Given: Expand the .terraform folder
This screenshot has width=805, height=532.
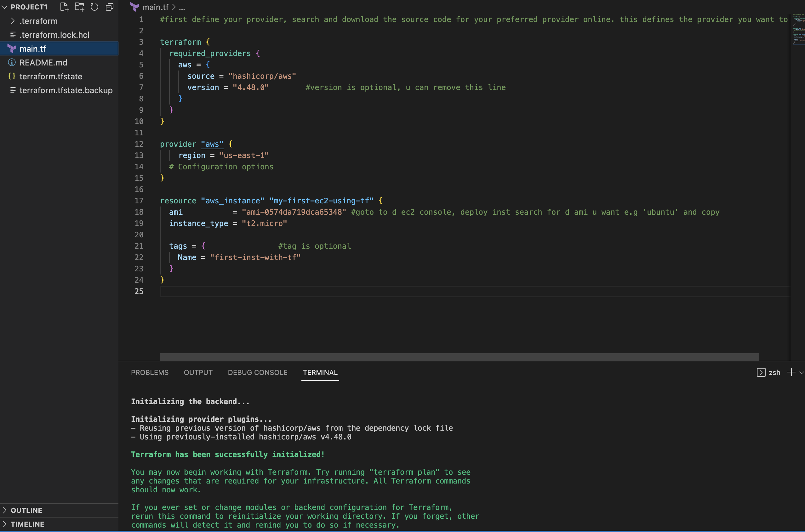Looking at the screenshot, I should pyautogui.click(x=13, y=21).
